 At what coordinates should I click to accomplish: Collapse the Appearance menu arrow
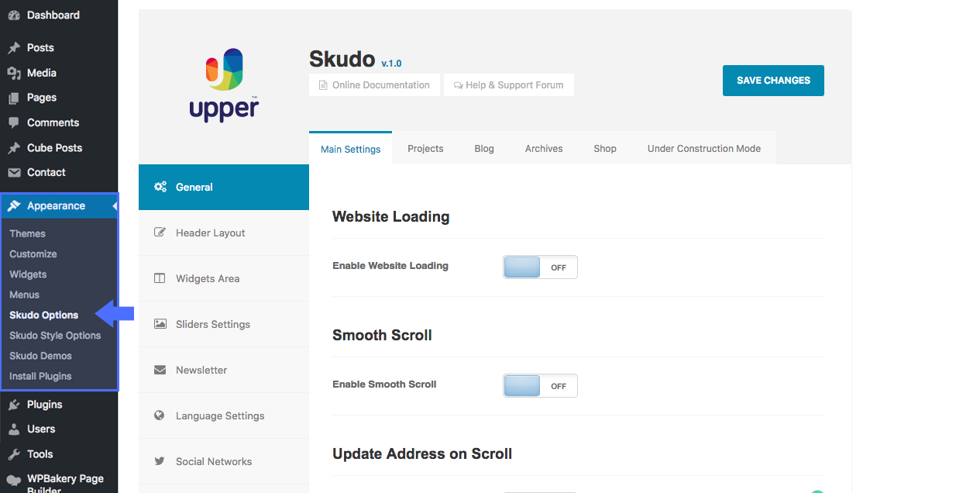[x=115, y=206]
